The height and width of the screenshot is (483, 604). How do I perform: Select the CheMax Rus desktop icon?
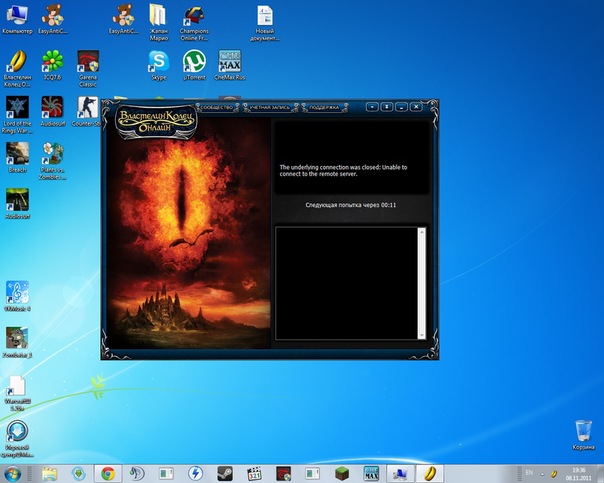coord(230,62)
